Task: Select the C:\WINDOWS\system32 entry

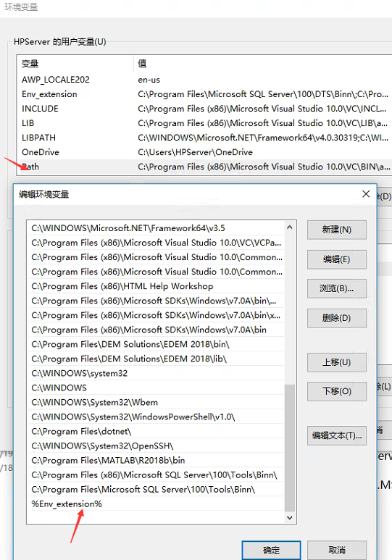Action: [x=157, y=373]
